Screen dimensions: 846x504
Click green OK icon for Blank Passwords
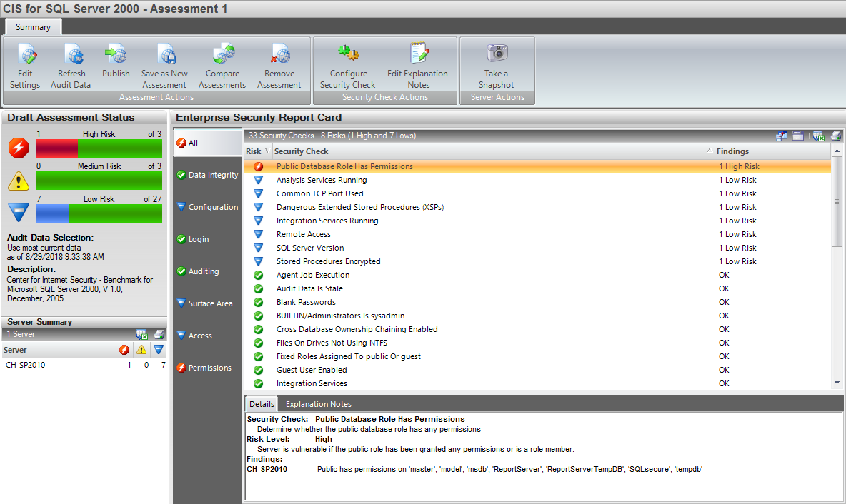coord(259,303)
